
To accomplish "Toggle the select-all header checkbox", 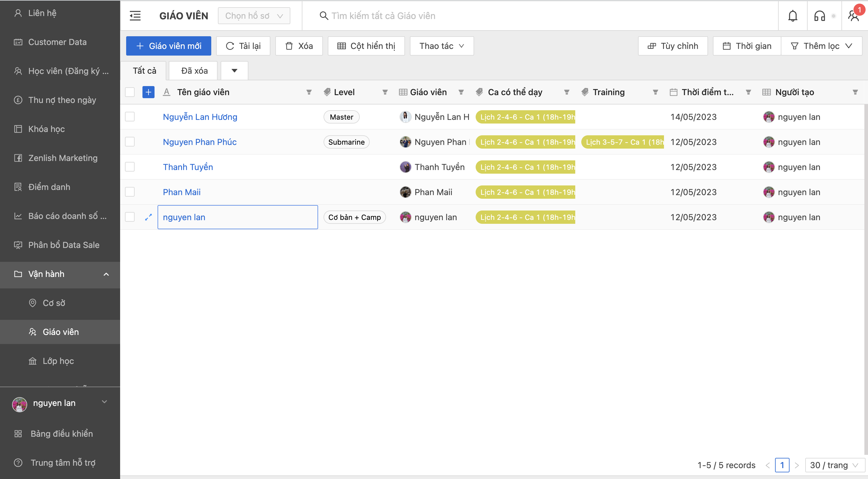I will 130,92.
